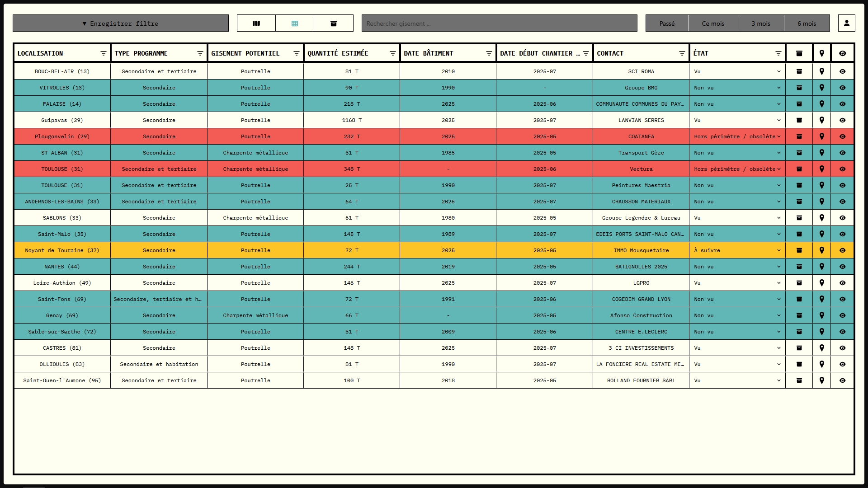Image resolution: width=868 pixels, height=488 pixels.
Task: Select the Ce mois time tab
Action: point(713,23)
